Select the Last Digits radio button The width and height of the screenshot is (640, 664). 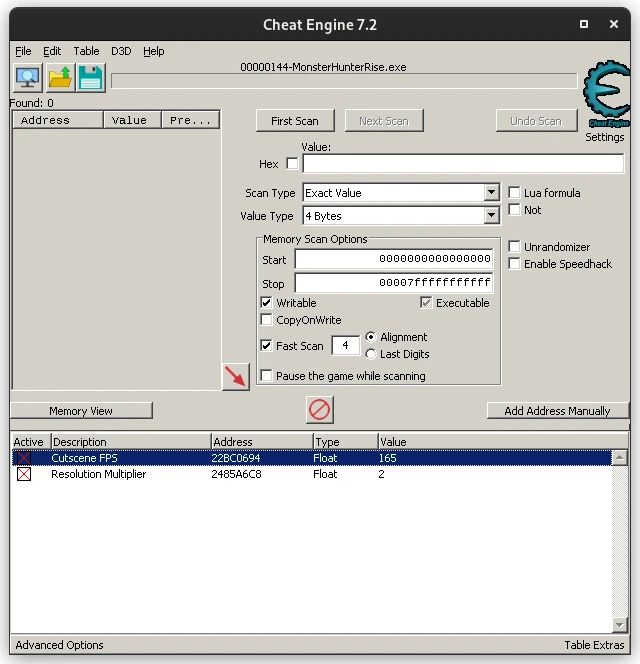[x=371, y=354]
